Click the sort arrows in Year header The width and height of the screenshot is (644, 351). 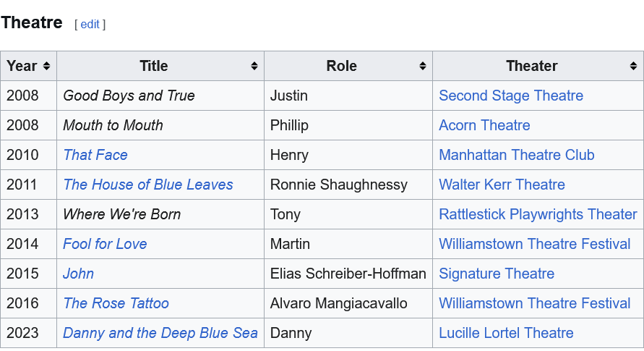tap(47, 66)
